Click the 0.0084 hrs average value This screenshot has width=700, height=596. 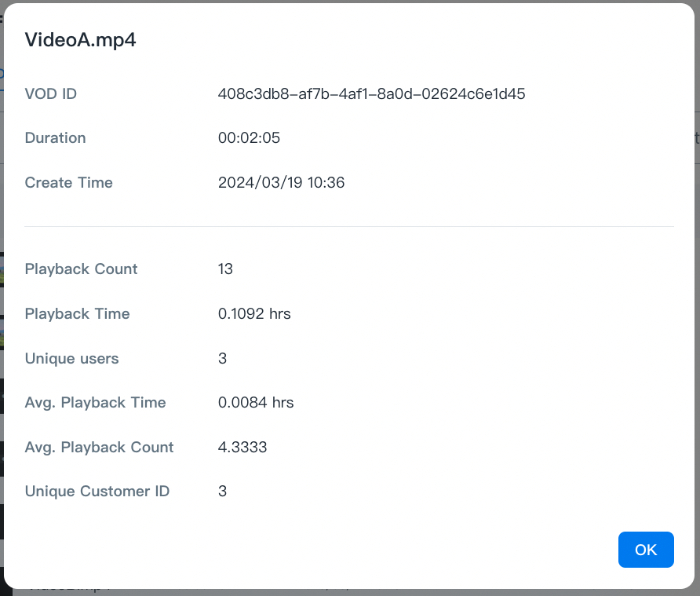point(256,403)
